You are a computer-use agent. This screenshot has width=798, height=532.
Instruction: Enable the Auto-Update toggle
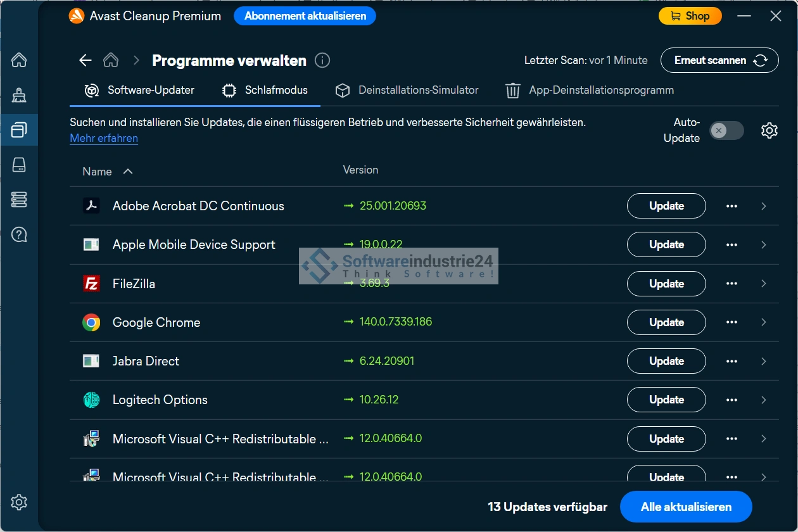pyautogui.click(x=726, y=130)
